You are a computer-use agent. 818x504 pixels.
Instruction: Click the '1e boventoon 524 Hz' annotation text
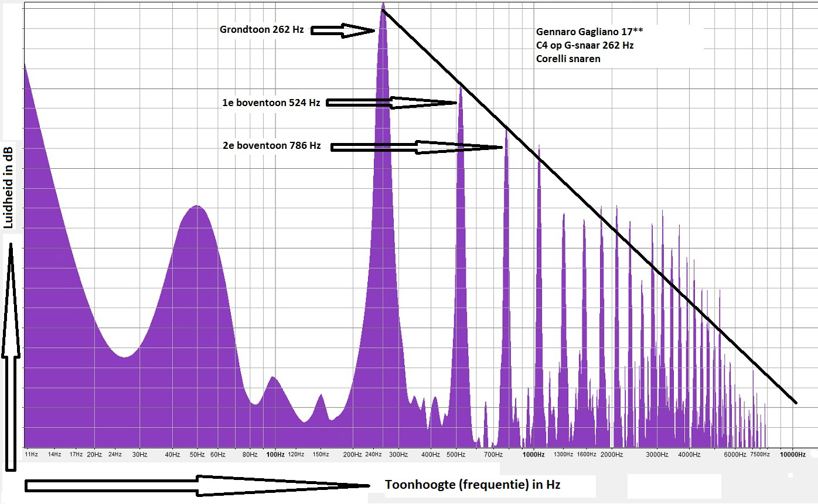coord(271,103)
